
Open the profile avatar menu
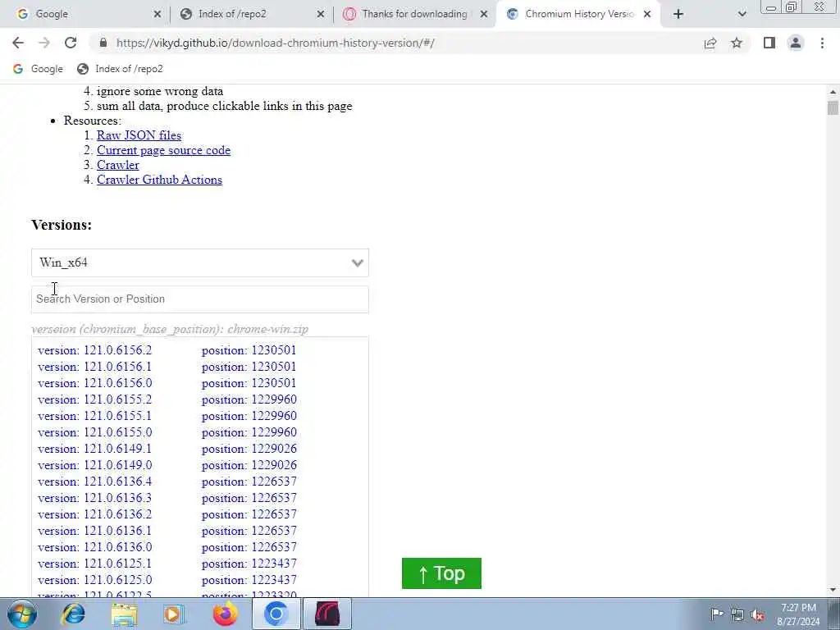[x=796, y=43]
